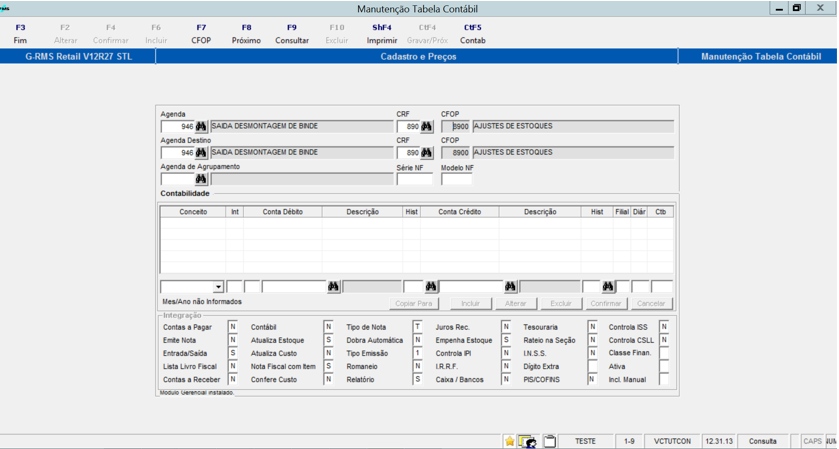The height and width of the screenshot is (449, 839).
Task: Click the Alterar button below table
Action: tap(515, 303)
